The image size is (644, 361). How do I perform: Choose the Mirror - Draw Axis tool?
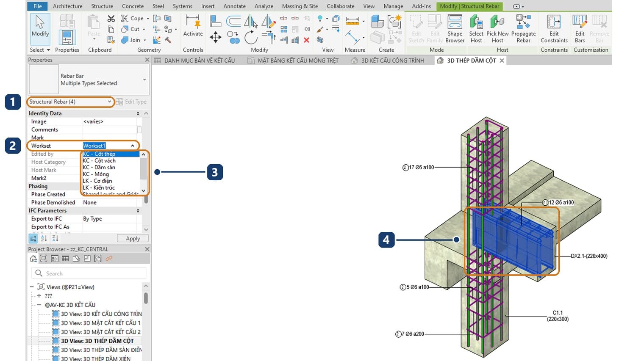click(x=268, y=21)
